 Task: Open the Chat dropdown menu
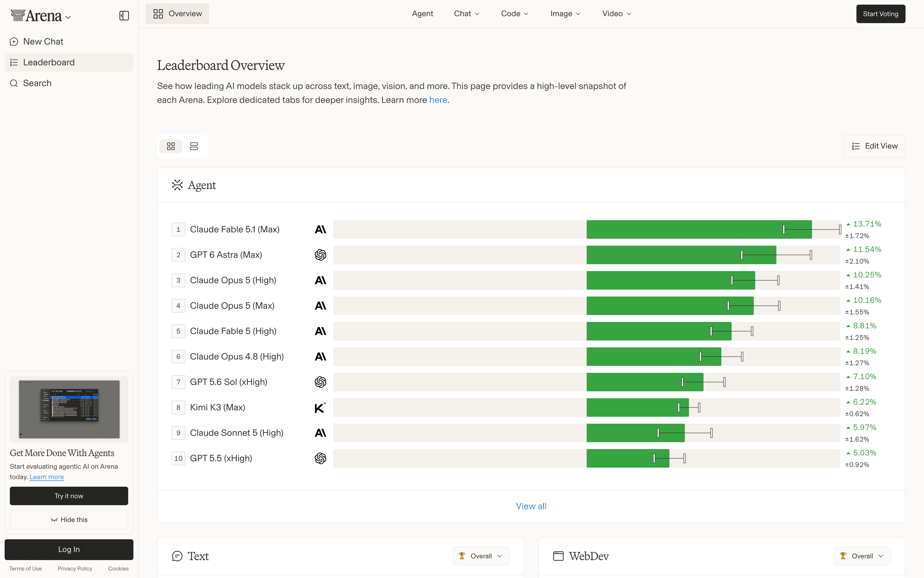(x=467, y=14)
